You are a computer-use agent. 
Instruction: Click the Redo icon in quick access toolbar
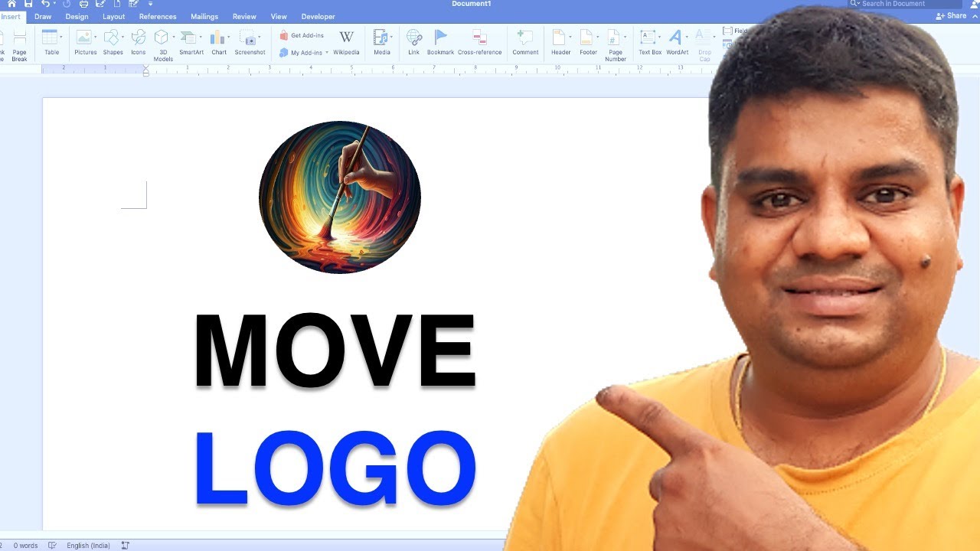67,4
